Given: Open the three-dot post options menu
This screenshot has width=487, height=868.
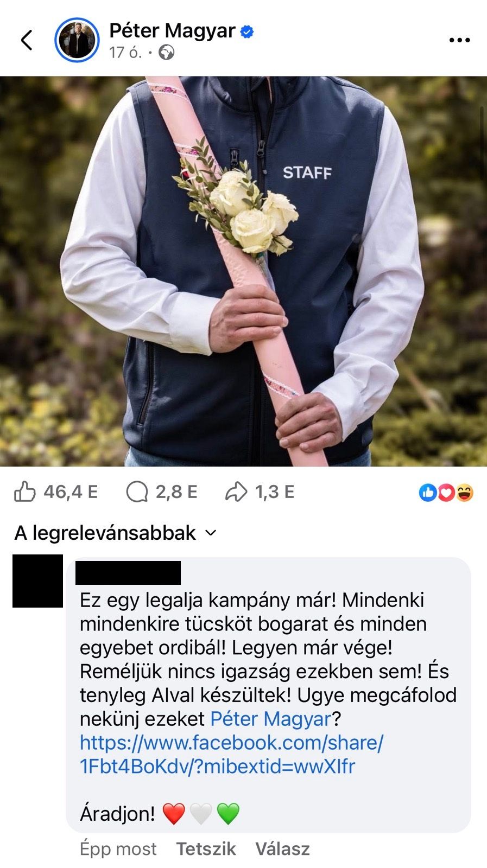Looking at the screenshot, I should coord(459,40).
